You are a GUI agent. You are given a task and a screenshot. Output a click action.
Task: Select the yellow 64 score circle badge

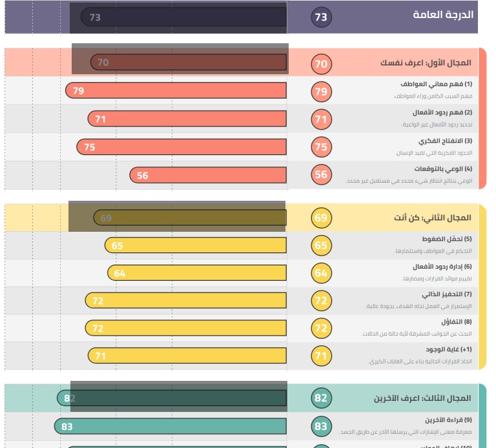(x=321, y=273)
